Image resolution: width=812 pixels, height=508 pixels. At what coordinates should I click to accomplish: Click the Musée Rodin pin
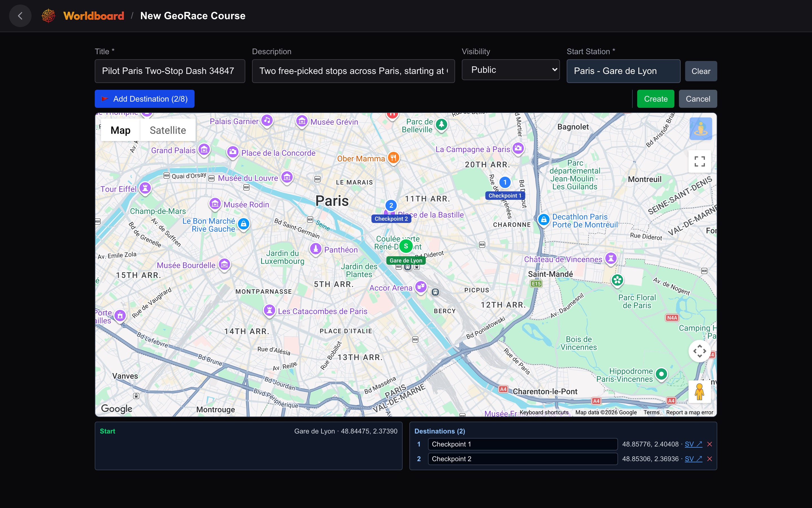click(215, 204)
